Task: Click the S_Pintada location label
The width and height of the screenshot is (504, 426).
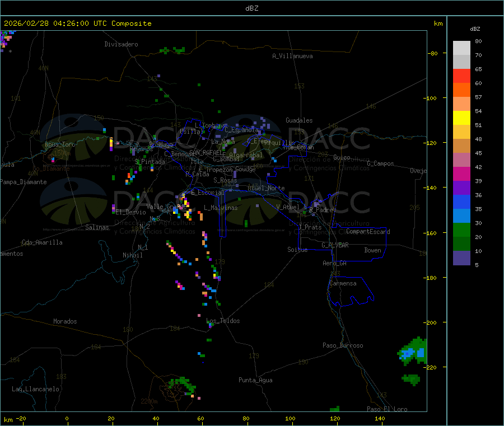Action: pyautogui.click(x=150, y=162)
